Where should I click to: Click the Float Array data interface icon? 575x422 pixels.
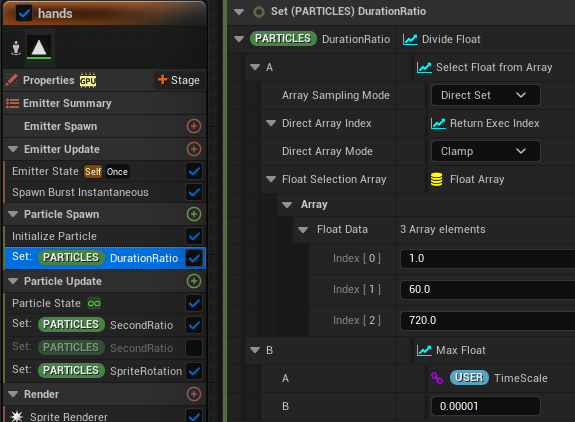(x=436, y=179)
